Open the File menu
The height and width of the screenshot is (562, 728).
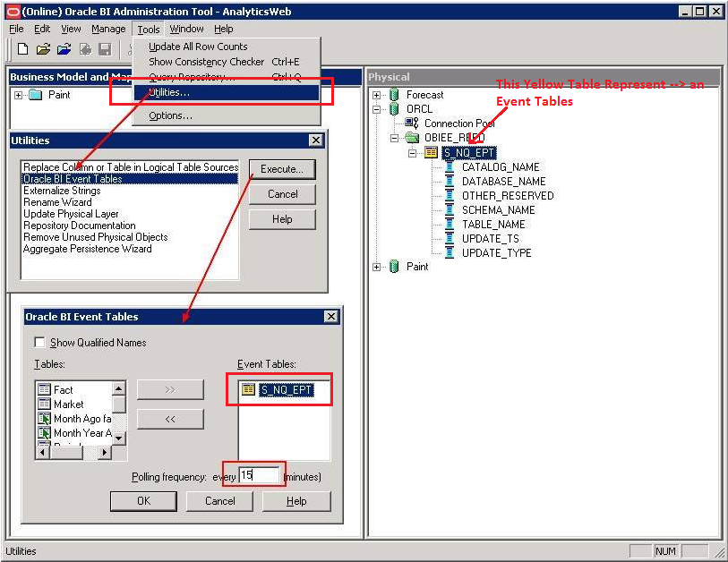pyautogui.click(x=16, y=29)
